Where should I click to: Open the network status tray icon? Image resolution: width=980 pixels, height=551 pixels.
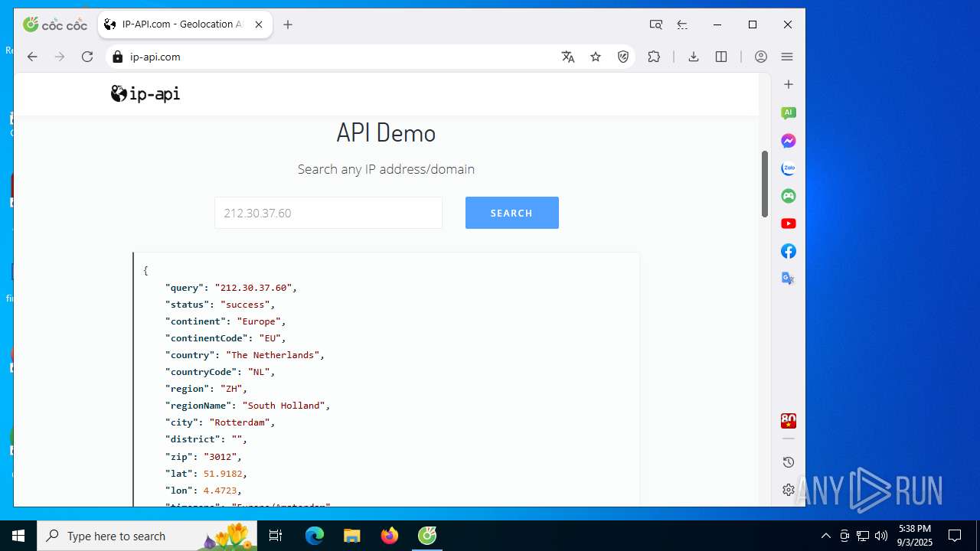click(x=863, y=536)
